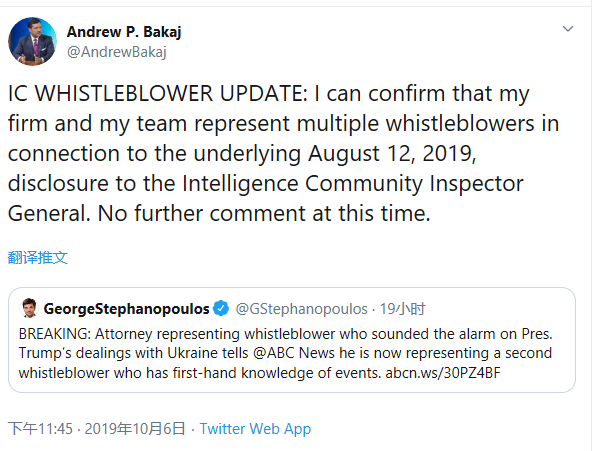Click George Stephanopoulos's small avatar
Viewport: 601px width, 451px height.
[x=28, y=307]
